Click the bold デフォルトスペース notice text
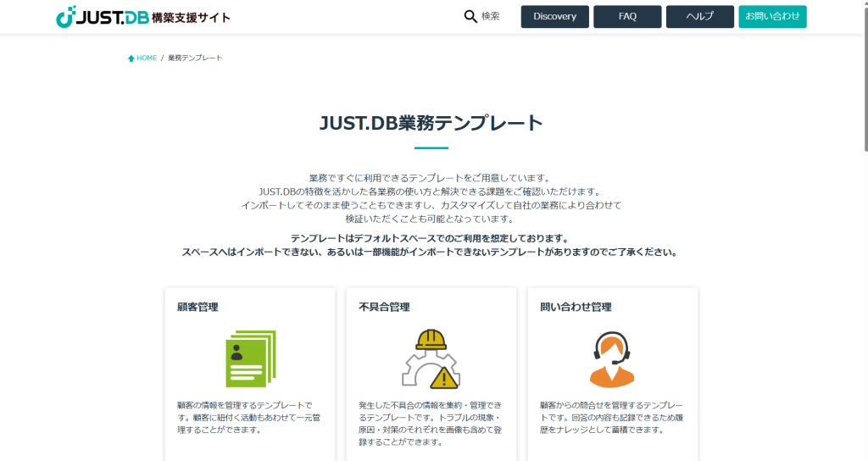Screen dimensions: 868x461 (430, 245)
